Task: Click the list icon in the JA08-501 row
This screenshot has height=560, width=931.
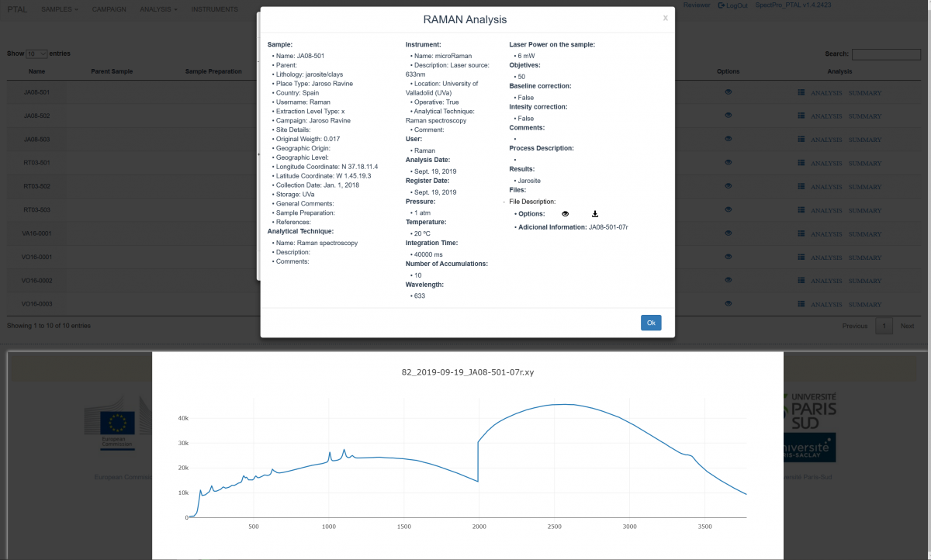Action: 801,92
